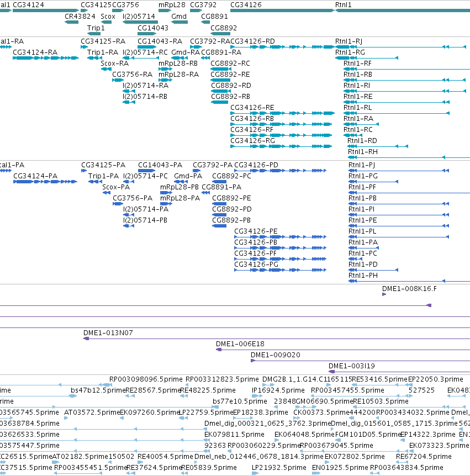Click the Gmd gene label
This screenshot has height=476, width=470.
[179, 17]
